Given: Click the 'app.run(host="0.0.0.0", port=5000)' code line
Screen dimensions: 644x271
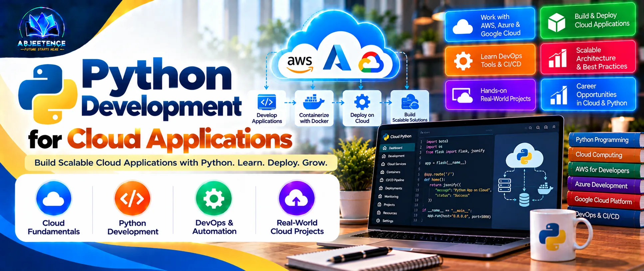Looking at the screenshot, I should [459, 216].
